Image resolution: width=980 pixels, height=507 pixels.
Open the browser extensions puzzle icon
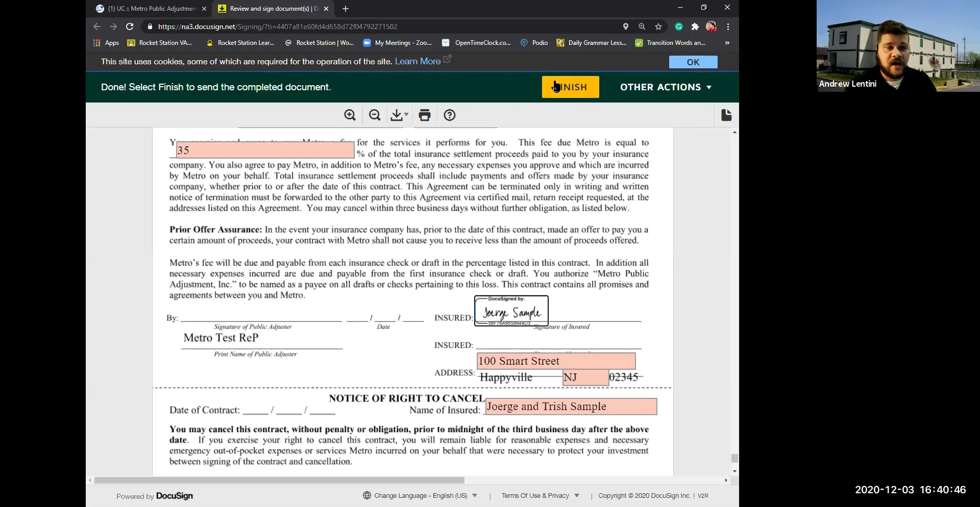(695, 27)
